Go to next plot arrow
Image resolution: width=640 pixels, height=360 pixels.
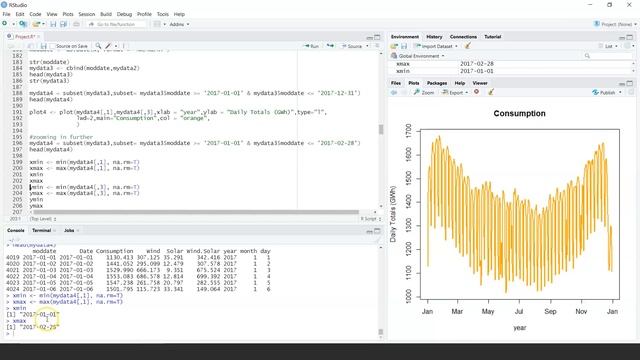click(404, 93)
